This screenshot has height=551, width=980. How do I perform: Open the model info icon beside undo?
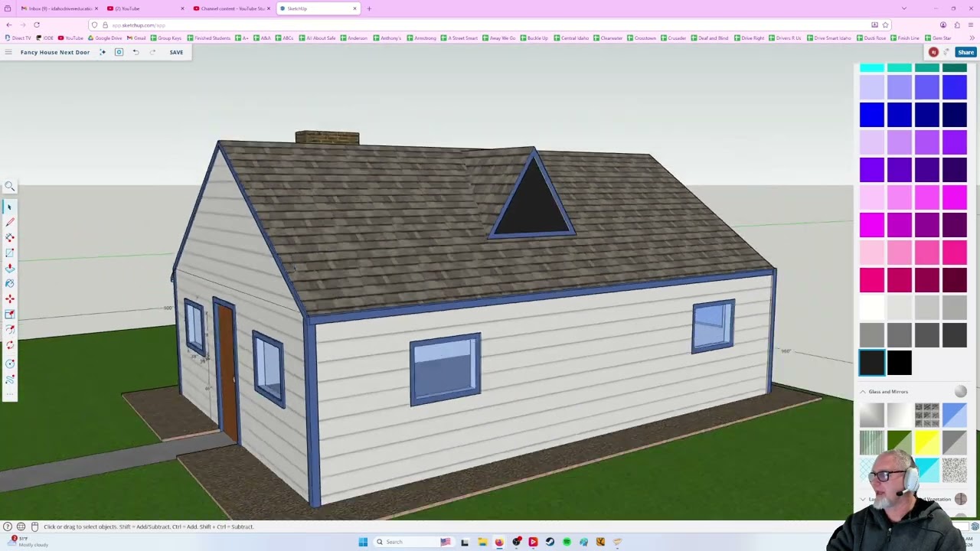(119, 52)
